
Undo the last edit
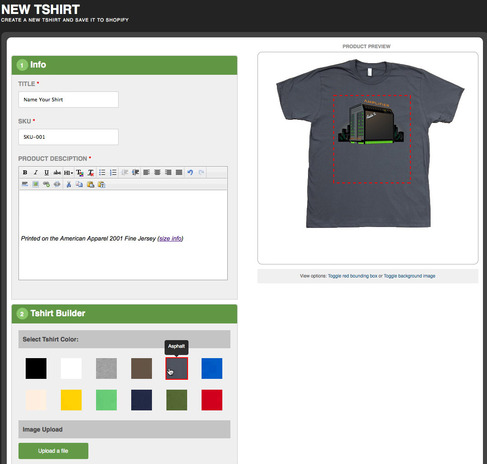tap(190, 172)
